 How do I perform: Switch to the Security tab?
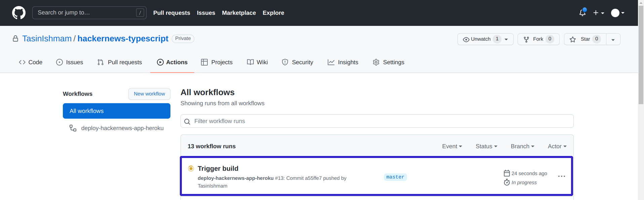[x=297, y=62]
